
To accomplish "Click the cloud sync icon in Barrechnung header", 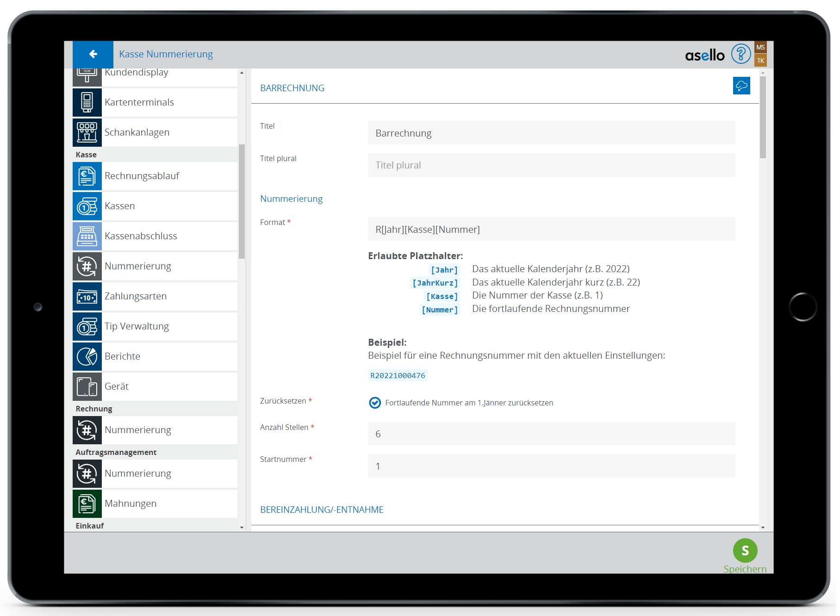I will pos(741,86).
